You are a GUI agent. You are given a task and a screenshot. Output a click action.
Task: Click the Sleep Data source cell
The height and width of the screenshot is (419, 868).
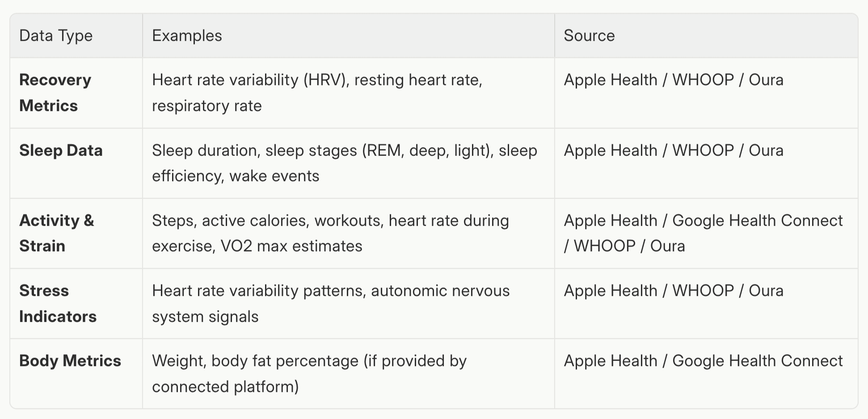click(x=673, y=151)
